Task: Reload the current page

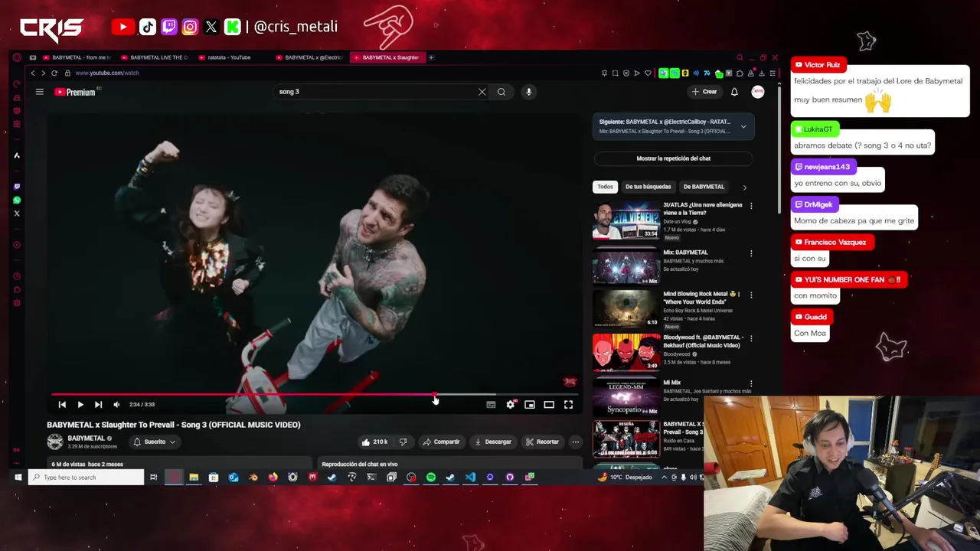Action: coord(54,73)
